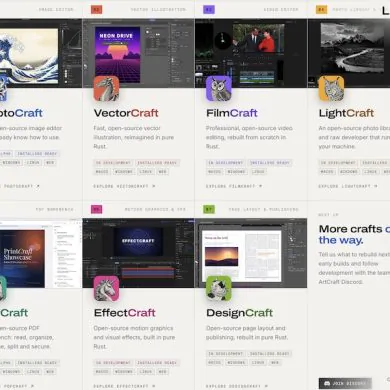Click EffectCraft's Installers Ready tag
The height and width of the screenshot is (390, 390).
click(157, 363)
